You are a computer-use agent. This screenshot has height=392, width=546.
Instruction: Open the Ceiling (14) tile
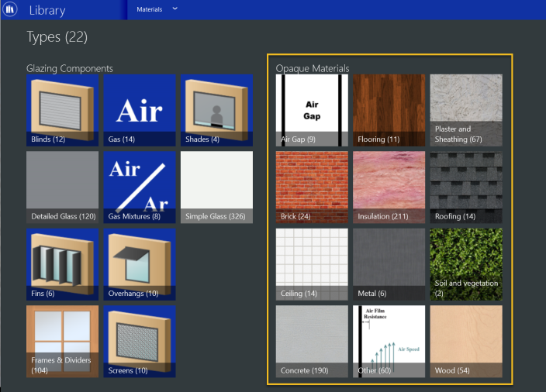[312, 264]
